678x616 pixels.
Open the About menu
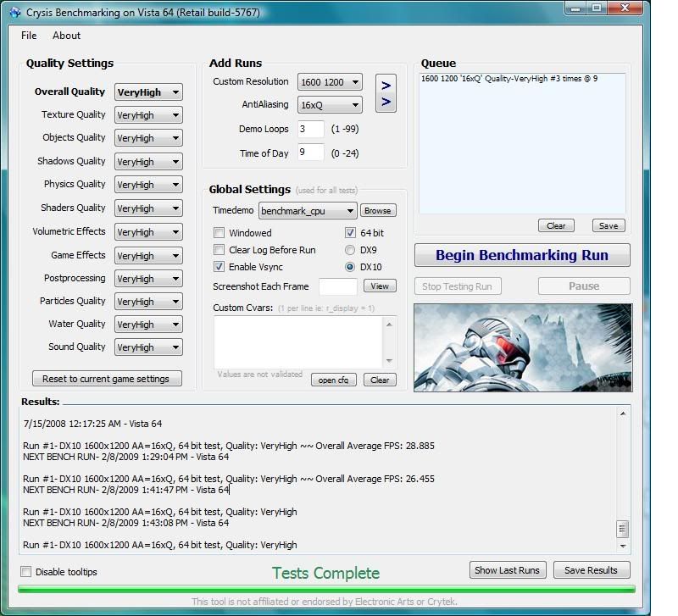pos(66,36)
